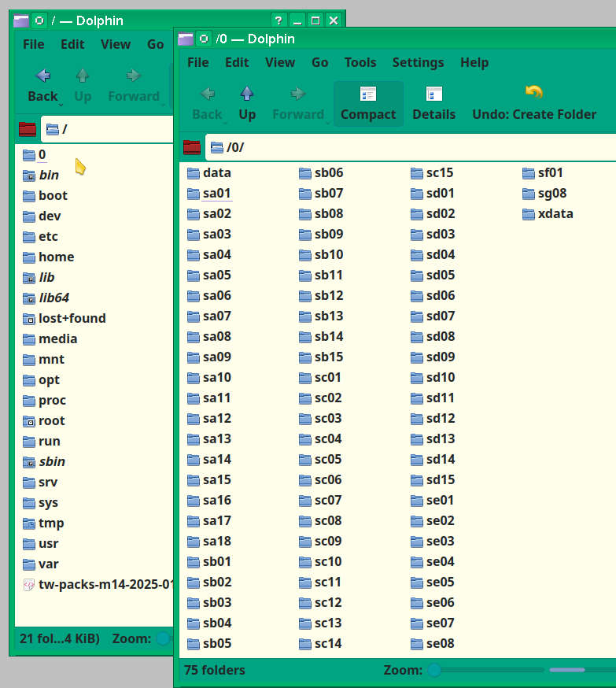Select the sb06 folder icon
The width and height of the screenshot is (616, 688).
305,173
